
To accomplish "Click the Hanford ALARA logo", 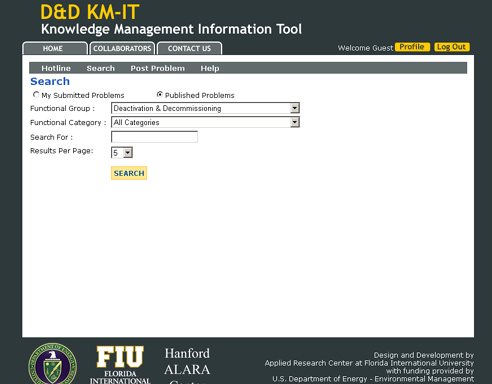I will (187, 365).
